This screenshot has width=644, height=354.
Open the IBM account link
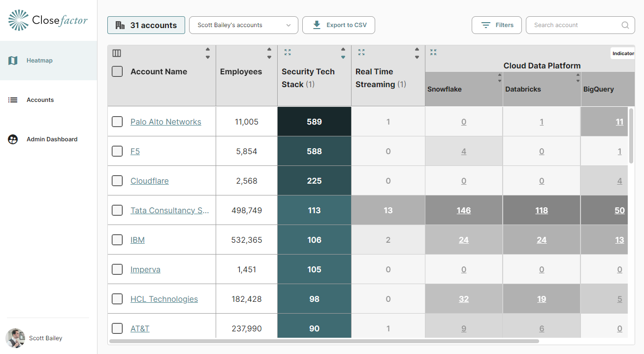pos(137,240)
